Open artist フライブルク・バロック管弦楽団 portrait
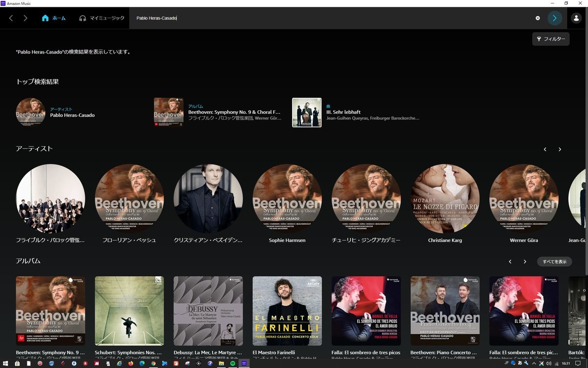Viewport: 588px width, 368px height. tap(50, 199)
